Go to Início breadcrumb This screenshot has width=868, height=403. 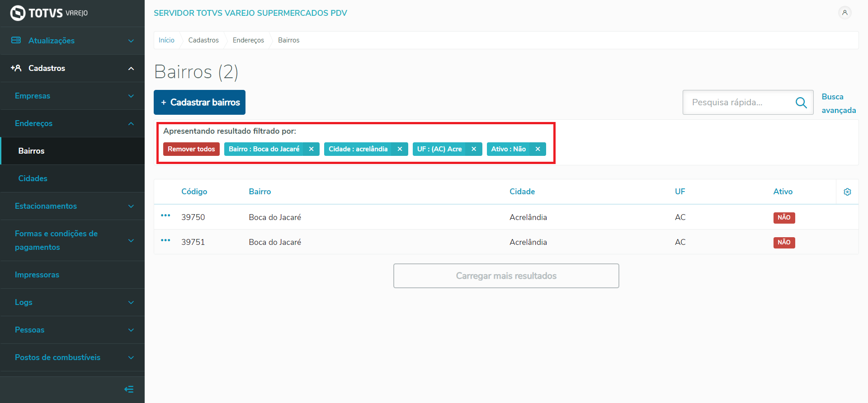pyautogui.click(x=166, y=40)
